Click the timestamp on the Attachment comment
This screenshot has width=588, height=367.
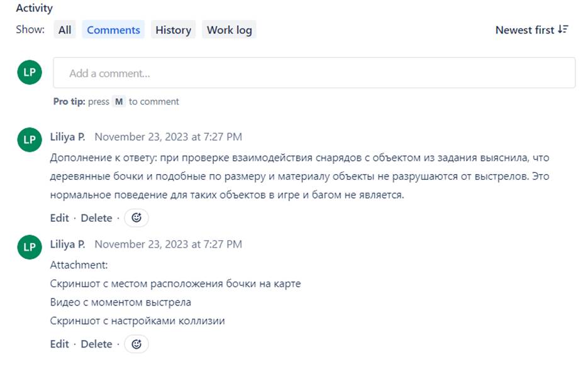coord(168,244)
